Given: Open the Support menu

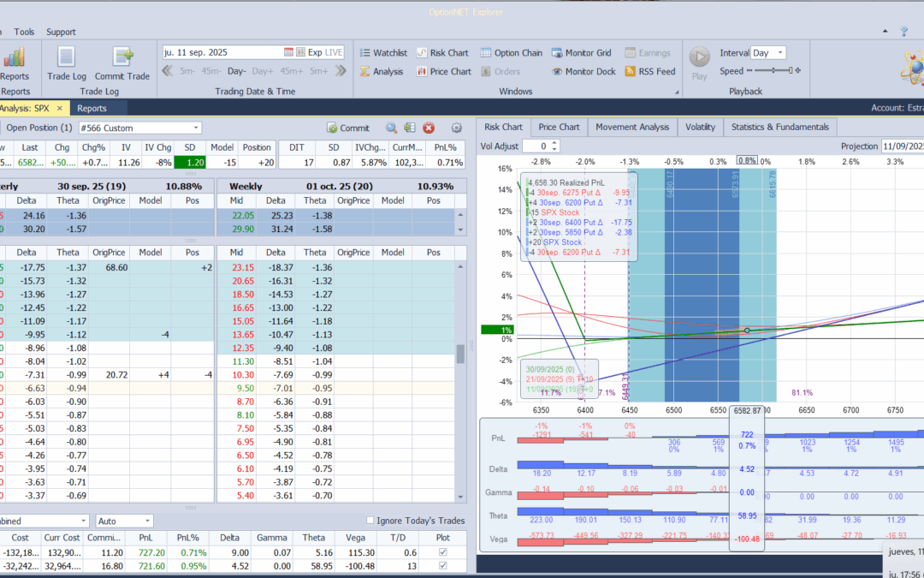Looking at the screenshot, I should click(61, 32).
